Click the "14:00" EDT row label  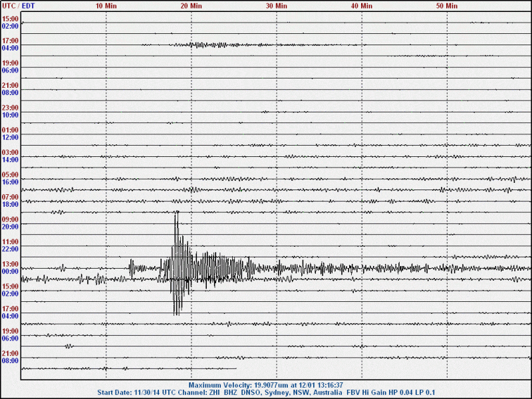[10, 160]
